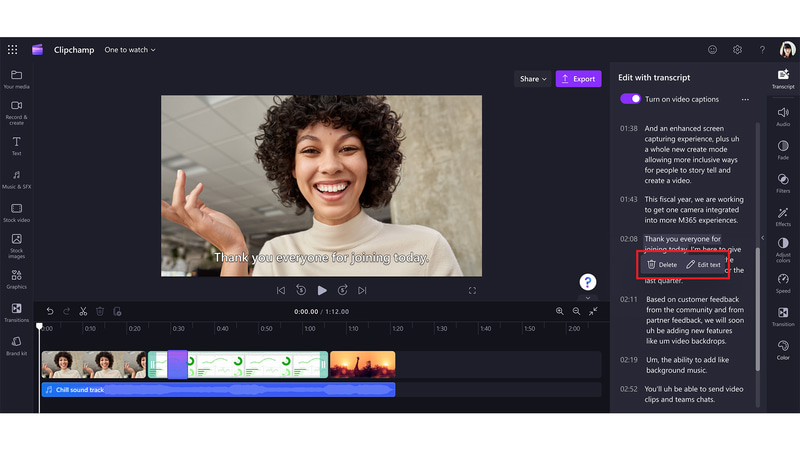
Task: Fit timeline to screen
Action: click(593, 311)
